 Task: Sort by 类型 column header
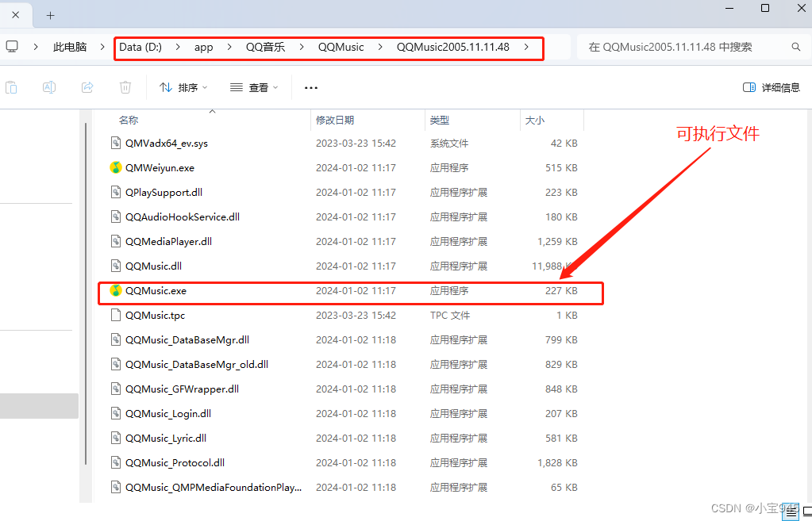click(x=439, y=120)
